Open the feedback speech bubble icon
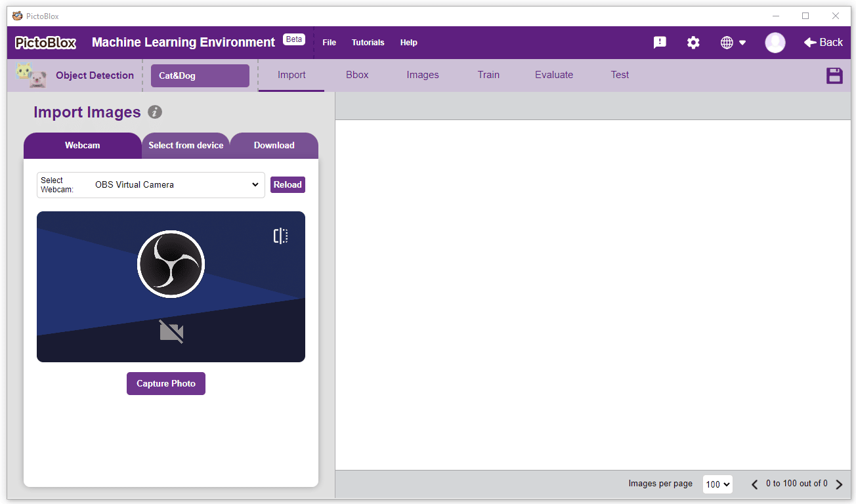 pyautogui.click(x=660, y=43)
